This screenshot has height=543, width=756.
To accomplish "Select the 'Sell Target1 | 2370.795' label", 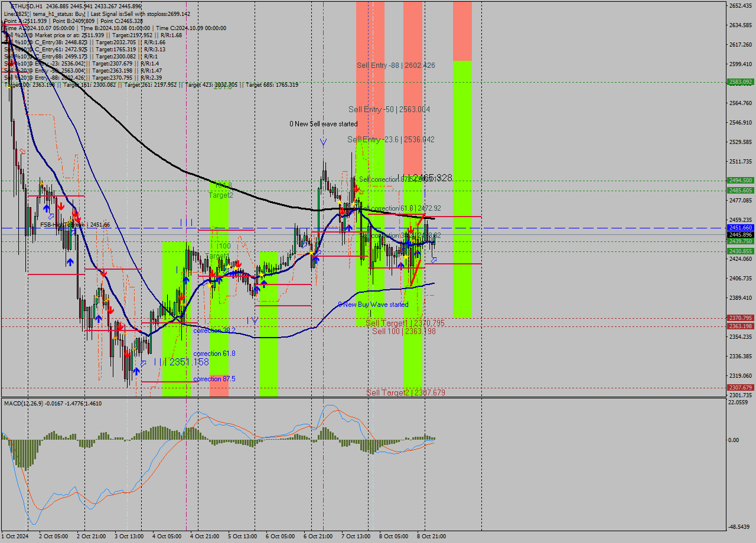I will pyautogui.click(x=405, y=323).
